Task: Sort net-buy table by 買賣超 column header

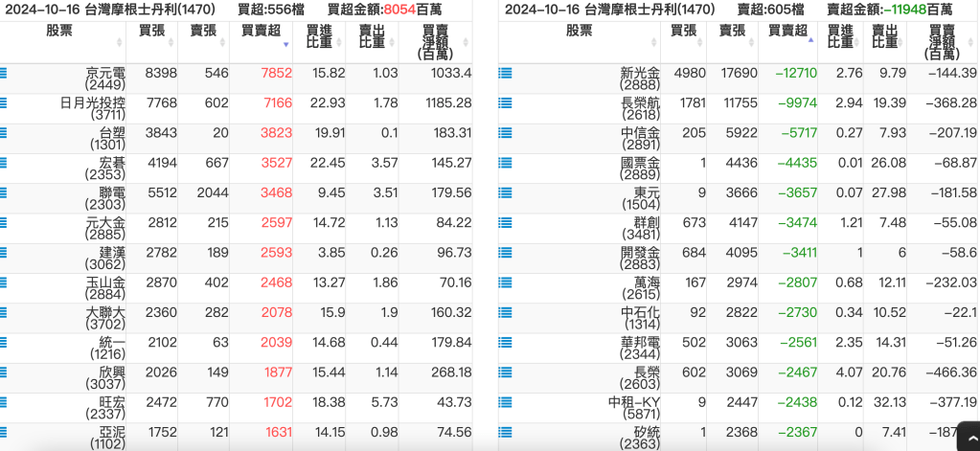Action: (261, 31)
